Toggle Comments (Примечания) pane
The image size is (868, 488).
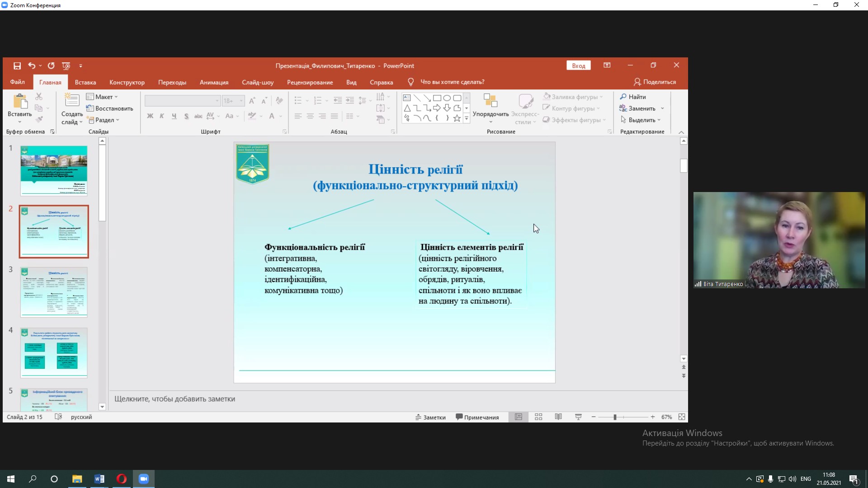[477, 418]
